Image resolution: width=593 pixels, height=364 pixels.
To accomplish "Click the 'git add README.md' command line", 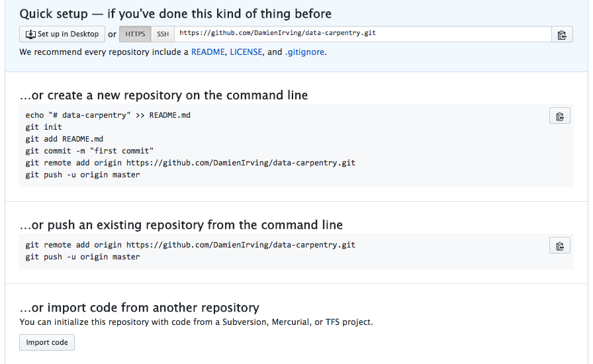I will 64,139.
